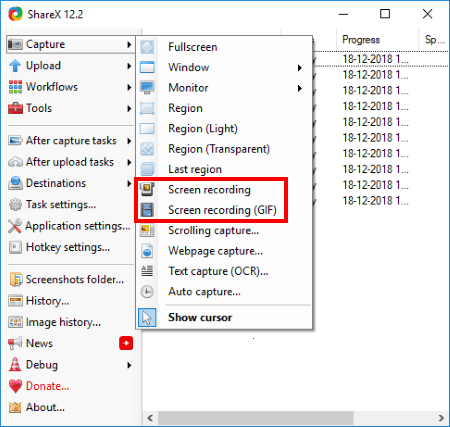Click the Fullscreen capture icon
Viewport: 450px width, 427px height.
point(147,47)
